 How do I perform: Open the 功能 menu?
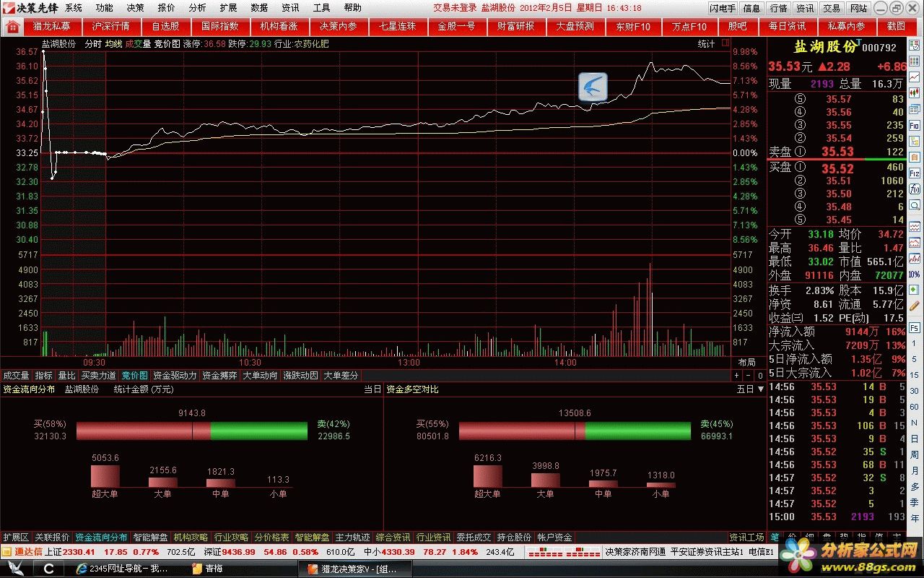[x=104, y=8]
